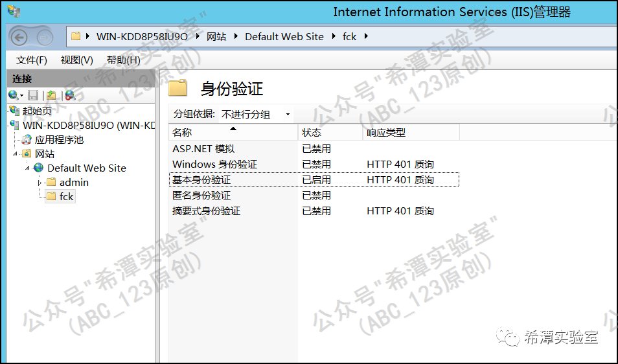Viewport: 618px width, 364px height.
Task: Open breadcrumb arrow after fck
Action: 366,37
